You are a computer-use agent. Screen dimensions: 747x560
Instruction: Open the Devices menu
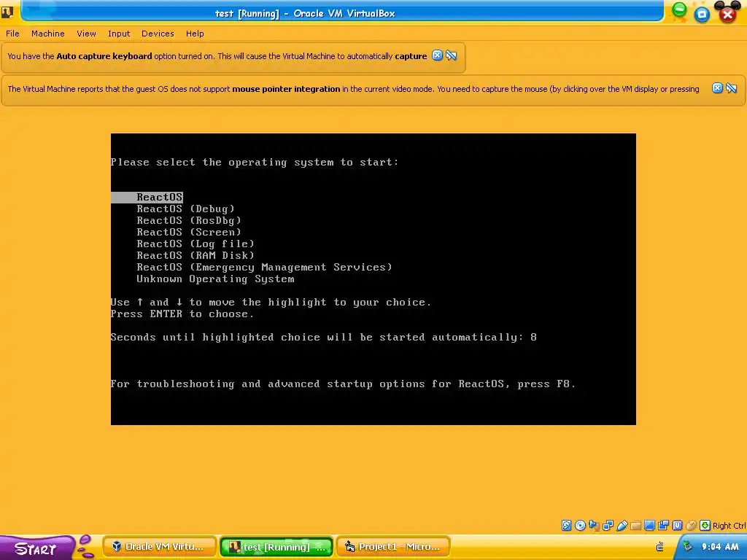(x=158, y=34)
